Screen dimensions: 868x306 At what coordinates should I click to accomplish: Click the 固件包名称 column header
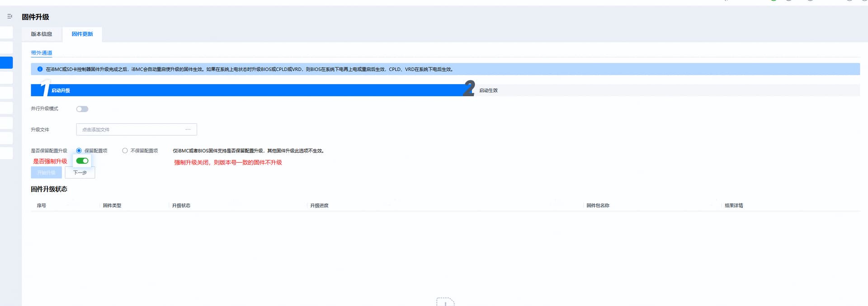[x=598, y=205]
